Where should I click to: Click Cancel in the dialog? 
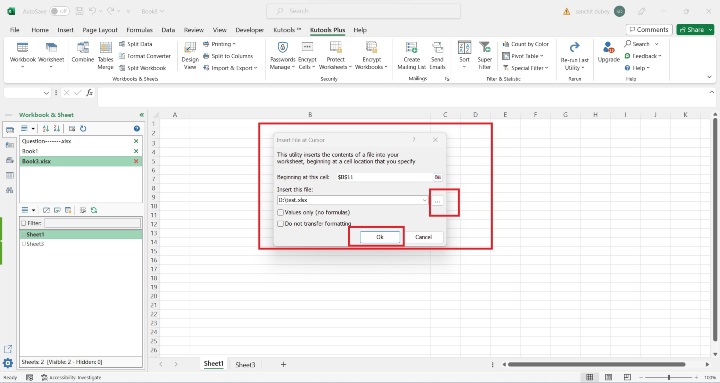click(x=423, y=237)
